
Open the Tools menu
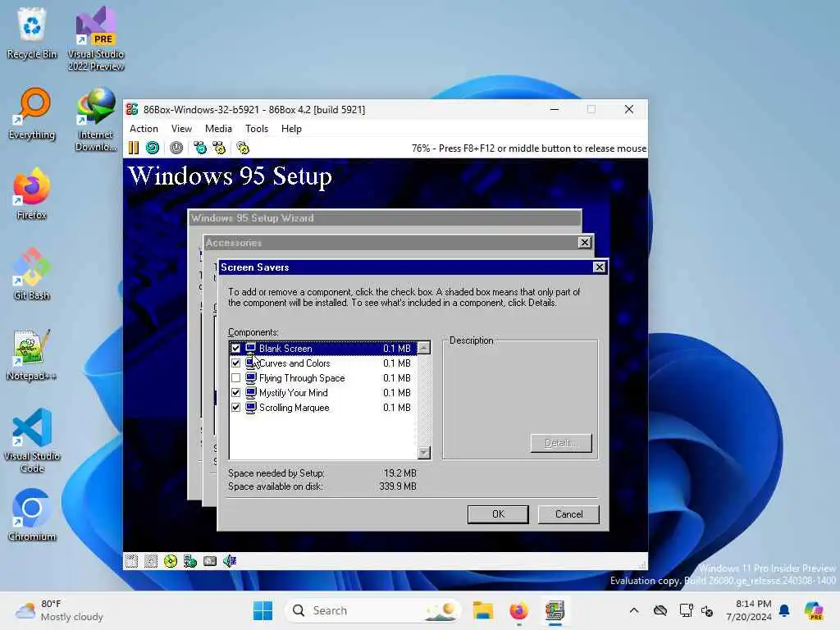(257, 129)
